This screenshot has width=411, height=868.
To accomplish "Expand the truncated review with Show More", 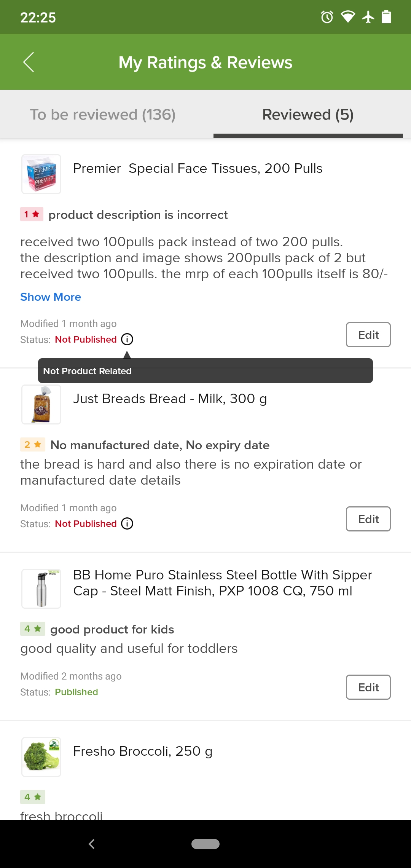I will (x=50, y=297).
